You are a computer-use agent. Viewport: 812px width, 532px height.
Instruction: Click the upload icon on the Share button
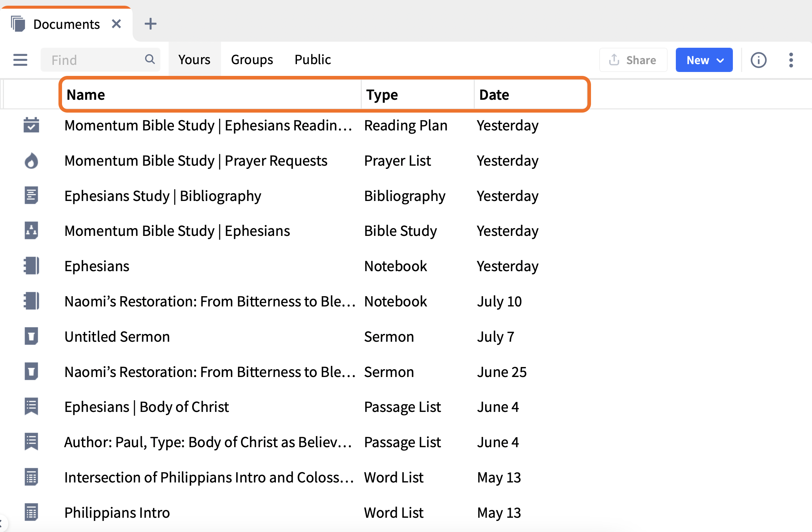coord(614,60)
